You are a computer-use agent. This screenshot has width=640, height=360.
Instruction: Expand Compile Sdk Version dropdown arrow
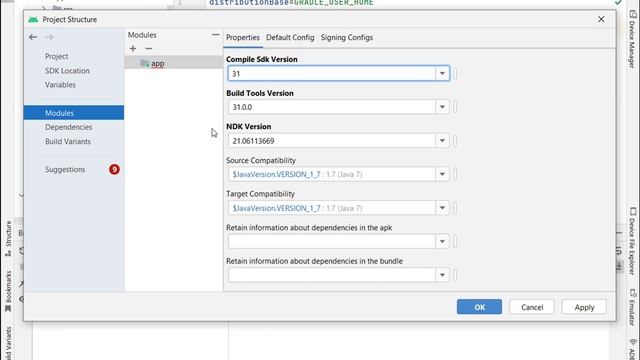[x=442, y=73]
